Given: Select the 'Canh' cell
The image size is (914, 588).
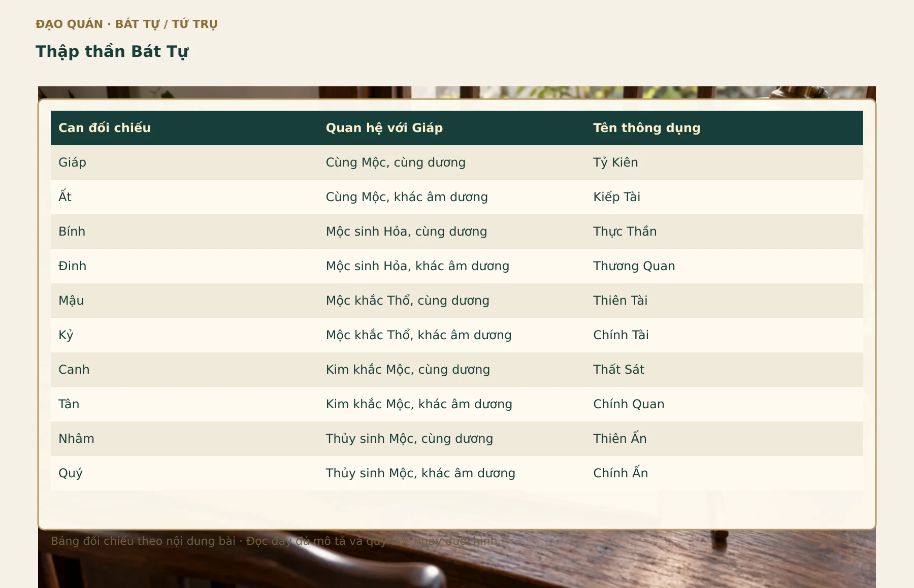Looking at the screenshot, I should coord(184,370).
